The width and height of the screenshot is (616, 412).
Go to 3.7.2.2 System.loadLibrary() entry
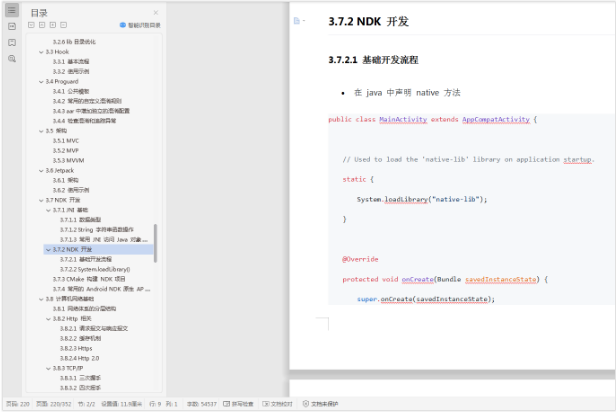click(95, 269)
